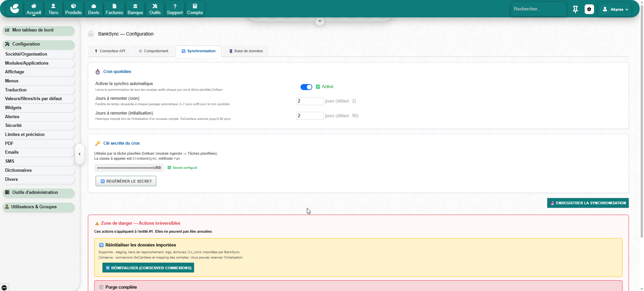
Task: Click the Dolibarr logo in top bar
Action: (14, 9)
